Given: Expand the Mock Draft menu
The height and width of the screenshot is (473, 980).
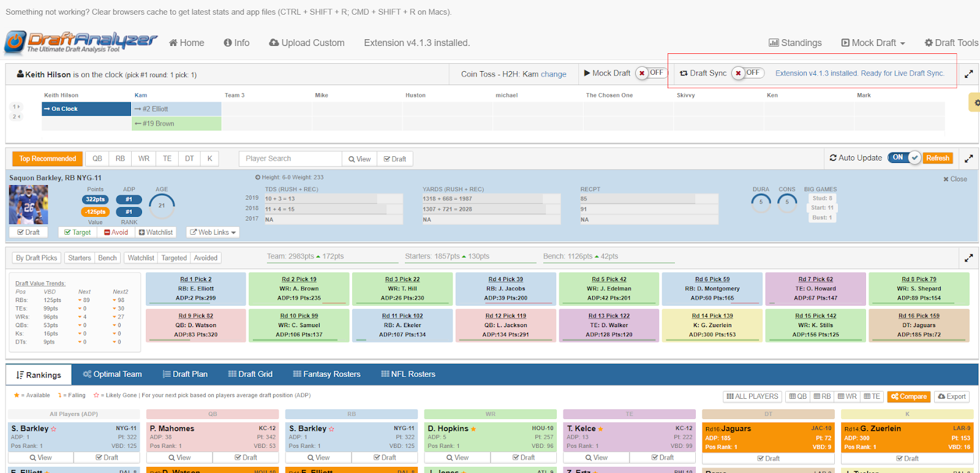Looking at the screenshot, I should (x=873, y=43).
